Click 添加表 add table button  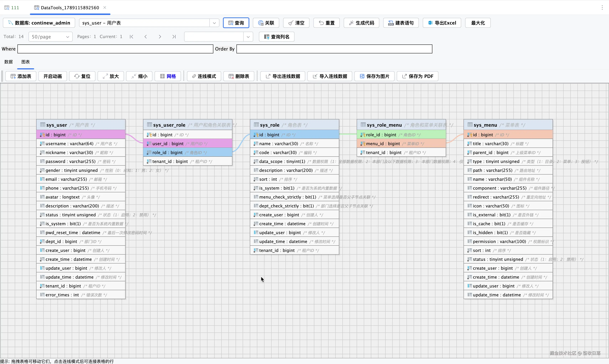pos(21,76)
